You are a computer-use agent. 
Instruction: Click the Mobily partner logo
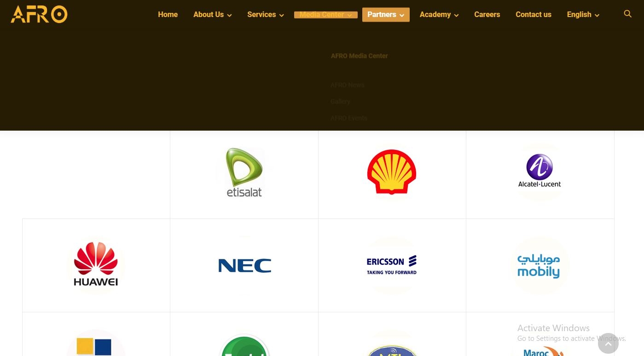[540, 265]
